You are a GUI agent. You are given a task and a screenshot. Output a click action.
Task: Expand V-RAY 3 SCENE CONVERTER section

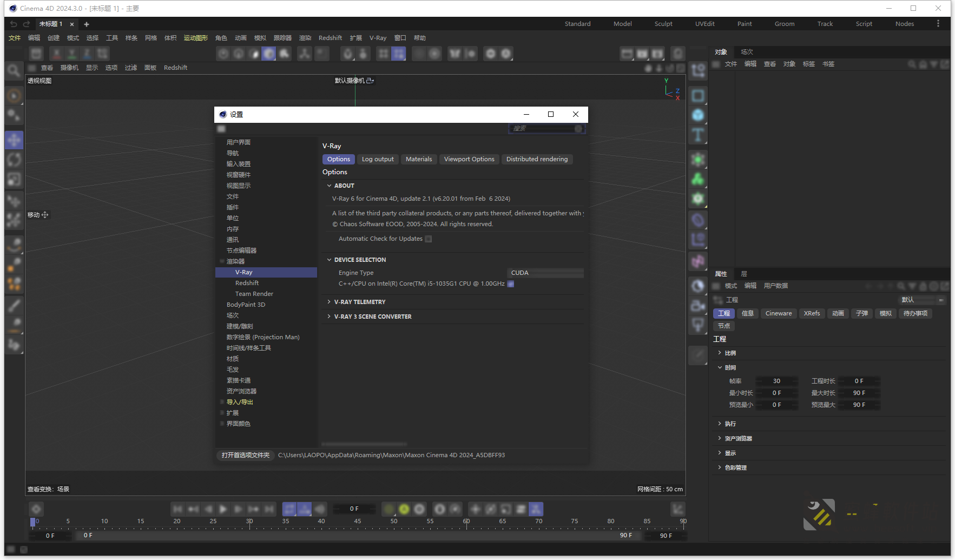[x=329, y=317]
